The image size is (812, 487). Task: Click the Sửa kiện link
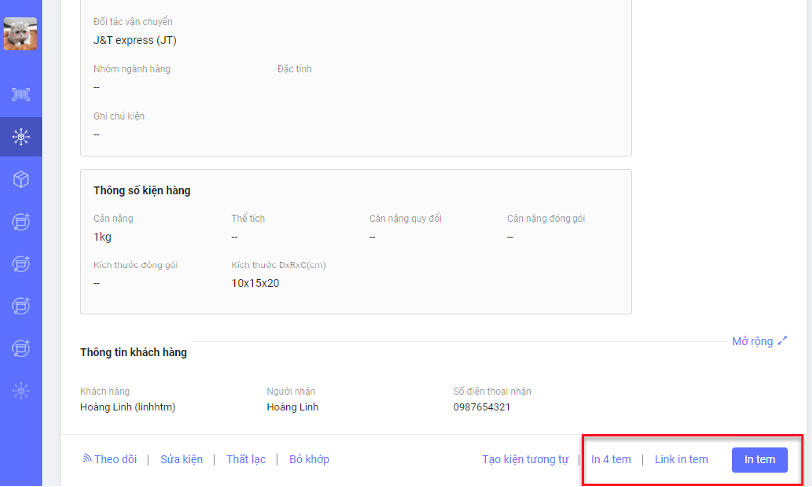[x=181, y=459]
